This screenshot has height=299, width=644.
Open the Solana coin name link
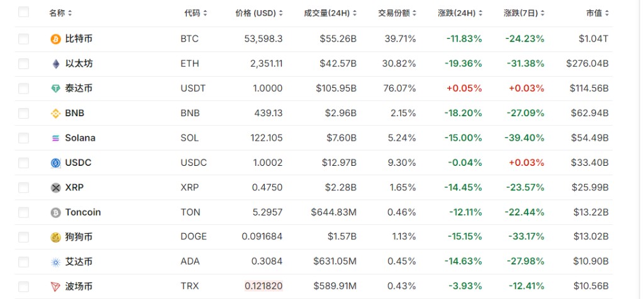click(80, 138)
